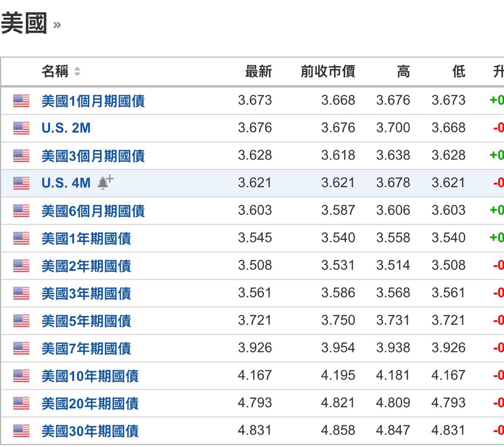This screenshot has width=504, height=447.
Task: Click the flag icon next to 美國5年期國債
Action: click(21, 321)
